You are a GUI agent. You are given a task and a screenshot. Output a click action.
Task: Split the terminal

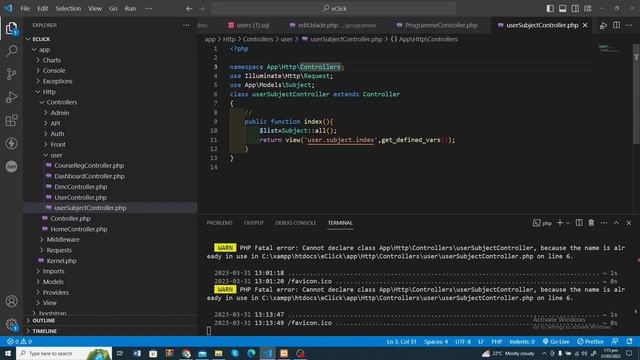coord(579,223)
